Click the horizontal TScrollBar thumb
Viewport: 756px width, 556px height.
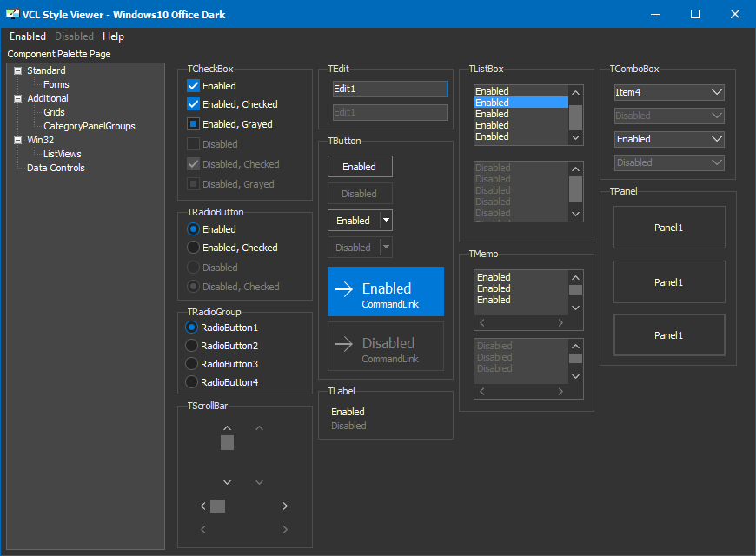pos(217,506)
